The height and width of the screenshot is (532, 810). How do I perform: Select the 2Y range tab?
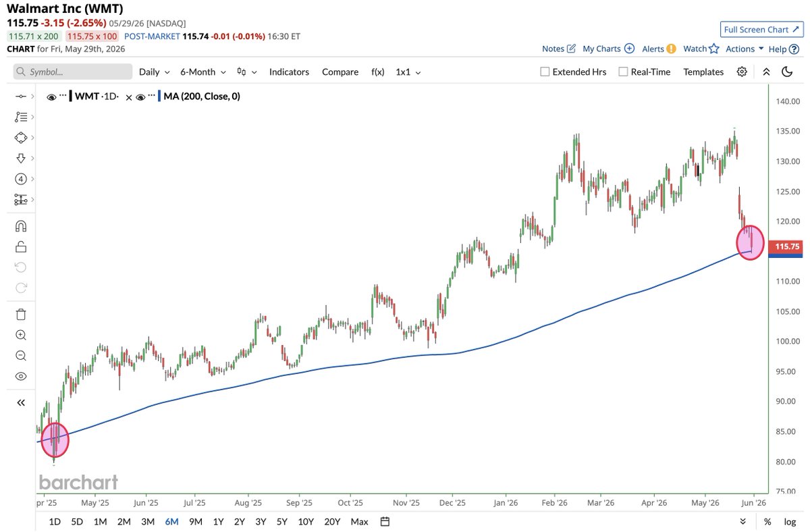click(240, 521)
